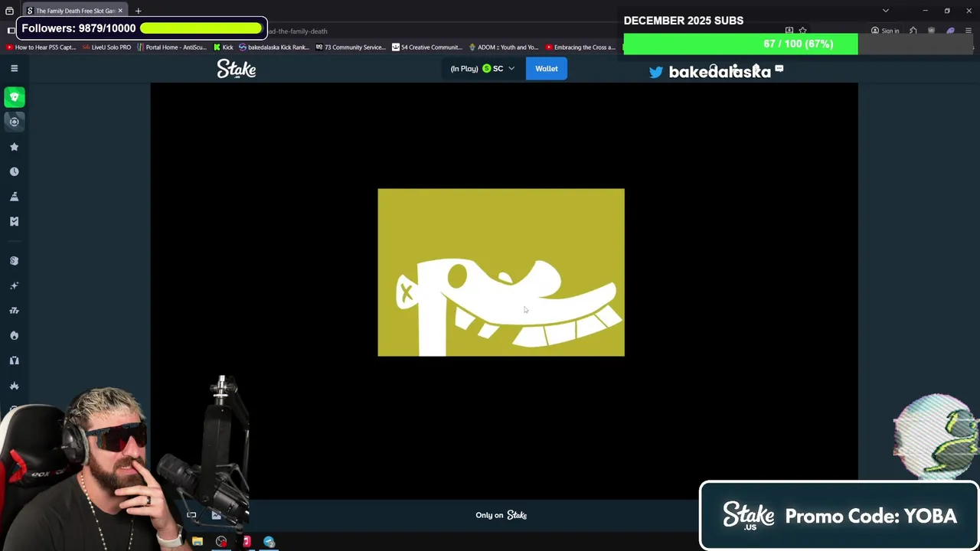Open Portal Home - AntiScu bookmark
The image size is (980, 551).
click(171, 47)
